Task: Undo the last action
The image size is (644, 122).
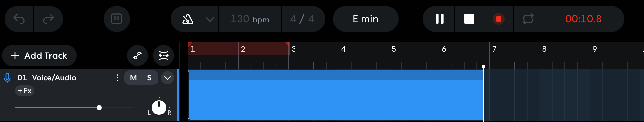Action: (x=19, y=19)
